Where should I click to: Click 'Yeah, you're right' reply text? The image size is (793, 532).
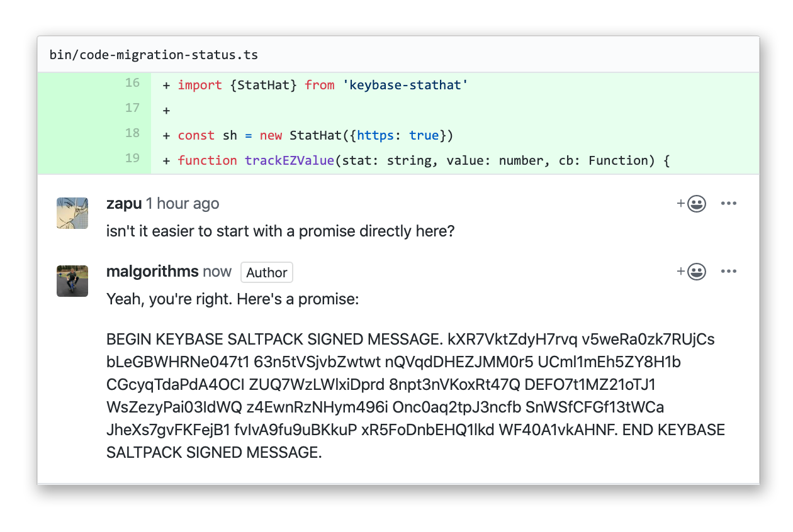coord(232,299)
